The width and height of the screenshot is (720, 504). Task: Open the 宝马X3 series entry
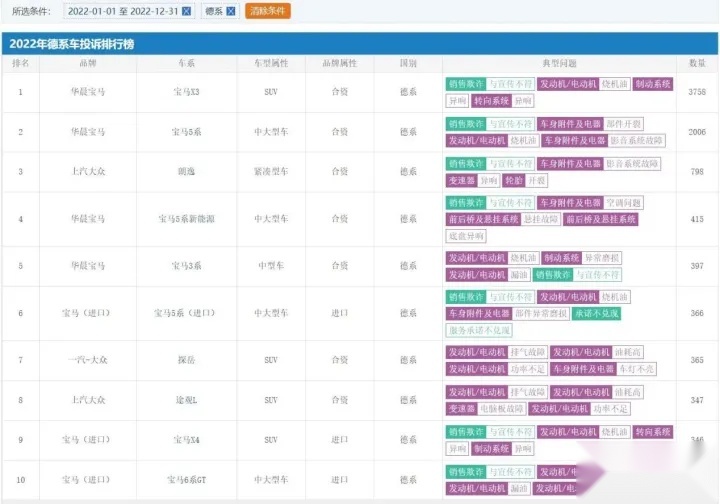click(x=186, y=92)
